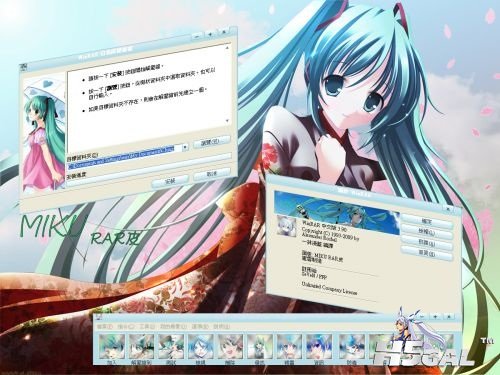This screenshot has width=500, height=375.
Task: Click the scroll-up arrow in the instructions box
Action: (x=227, y=48)
